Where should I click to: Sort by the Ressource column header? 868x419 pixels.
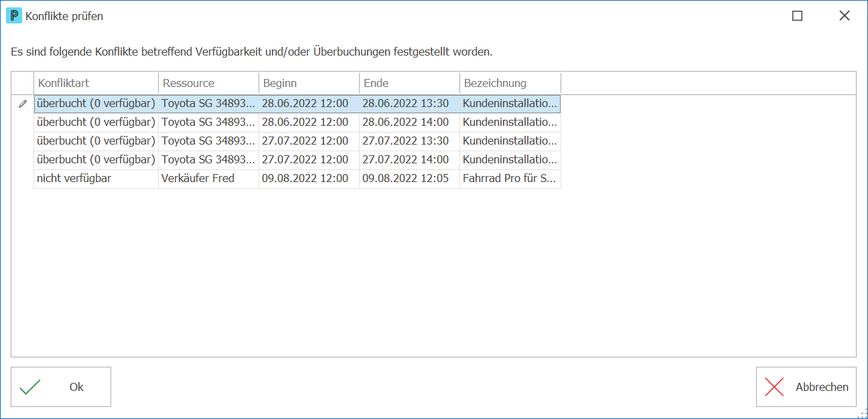(209, 84)
